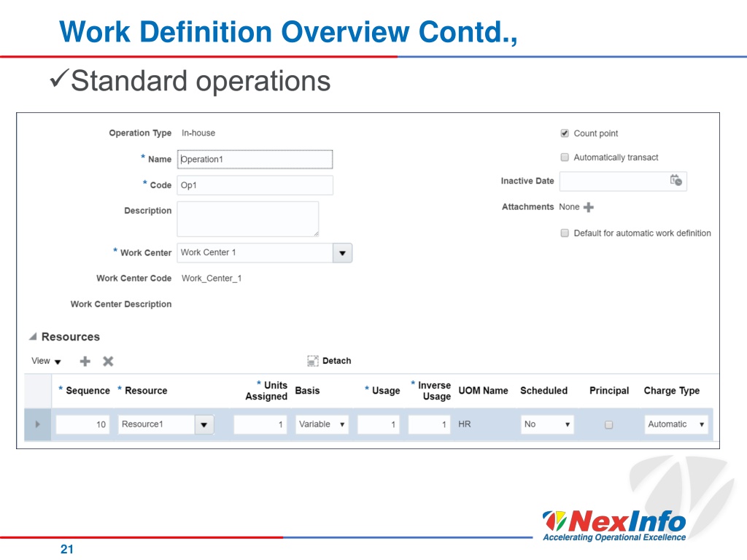Click the Resource column header

coord(146,391)
